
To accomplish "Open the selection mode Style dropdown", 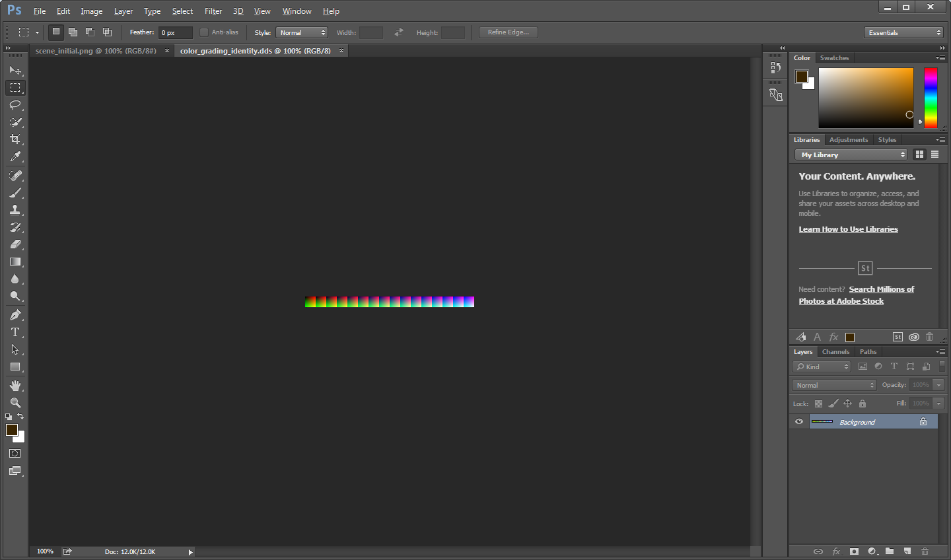I will [x=302, y=32].
